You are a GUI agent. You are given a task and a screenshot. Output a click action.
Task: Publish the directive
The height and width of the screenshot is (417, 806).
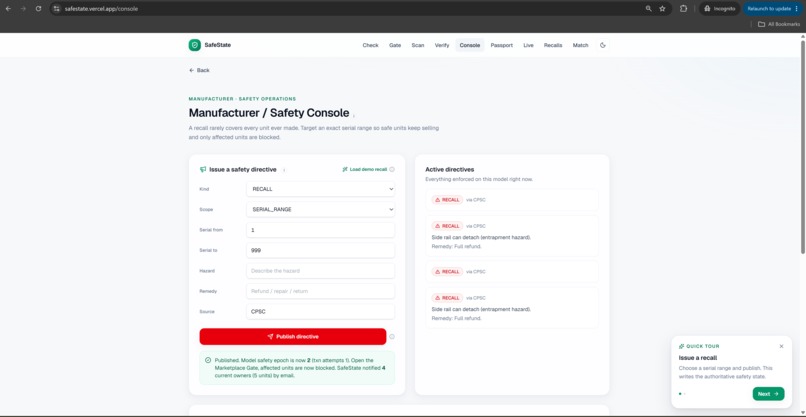292,336
